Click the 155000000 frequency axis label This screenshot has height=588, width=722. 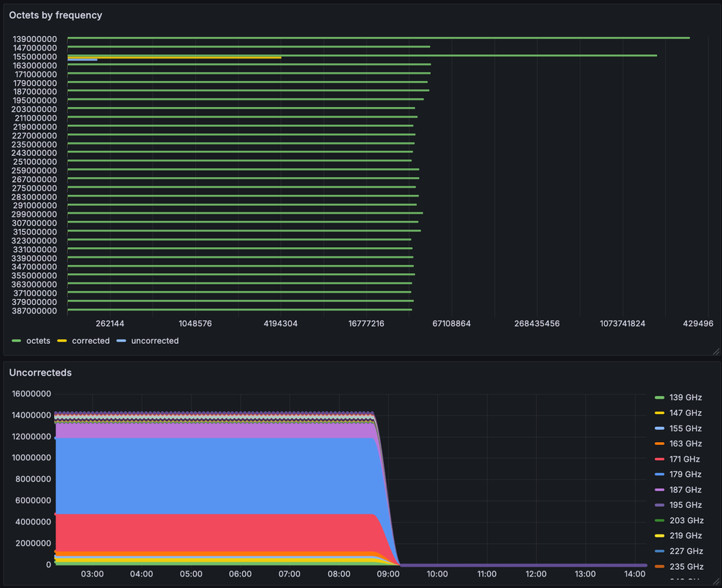pyautogui.click(x=35, y=57)
